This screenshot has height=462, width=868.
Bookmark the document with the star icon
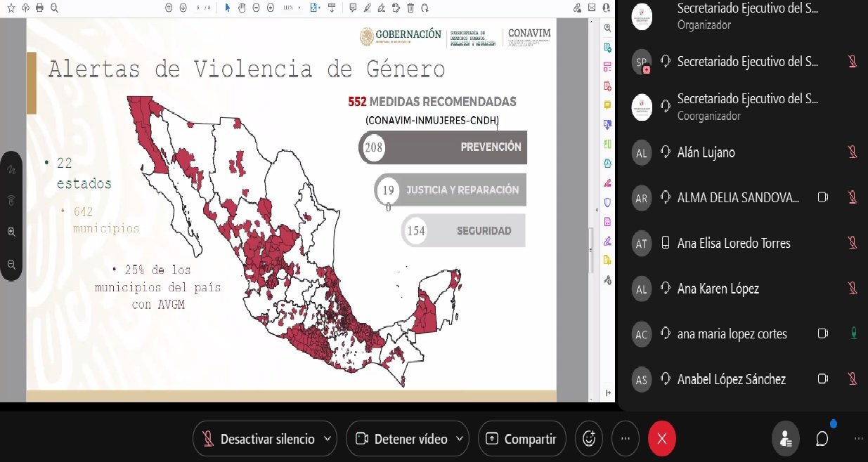pos(11,8)
